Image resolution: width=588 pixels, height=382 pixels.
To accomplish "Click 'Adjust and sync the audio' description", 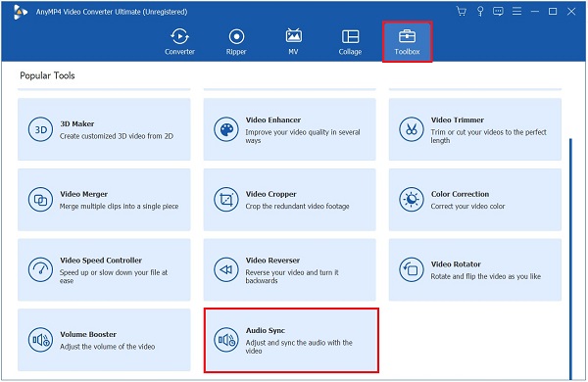I will pos(299,347).
